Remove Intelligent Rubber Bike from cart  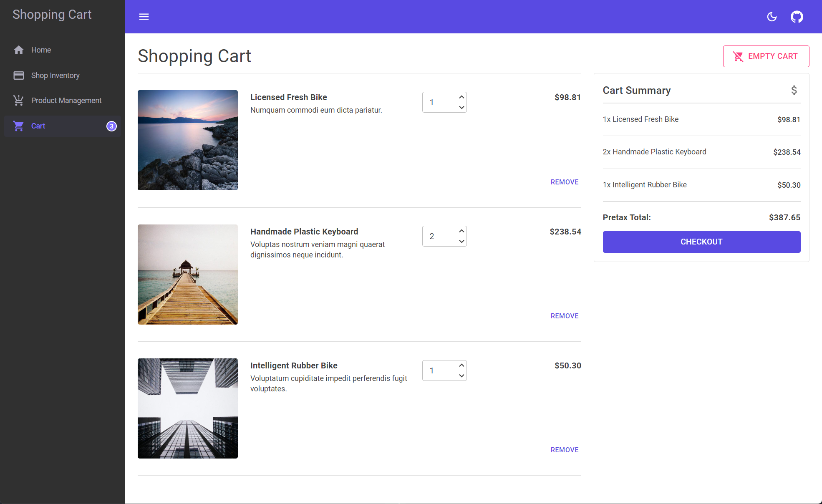tap(565, 450)
